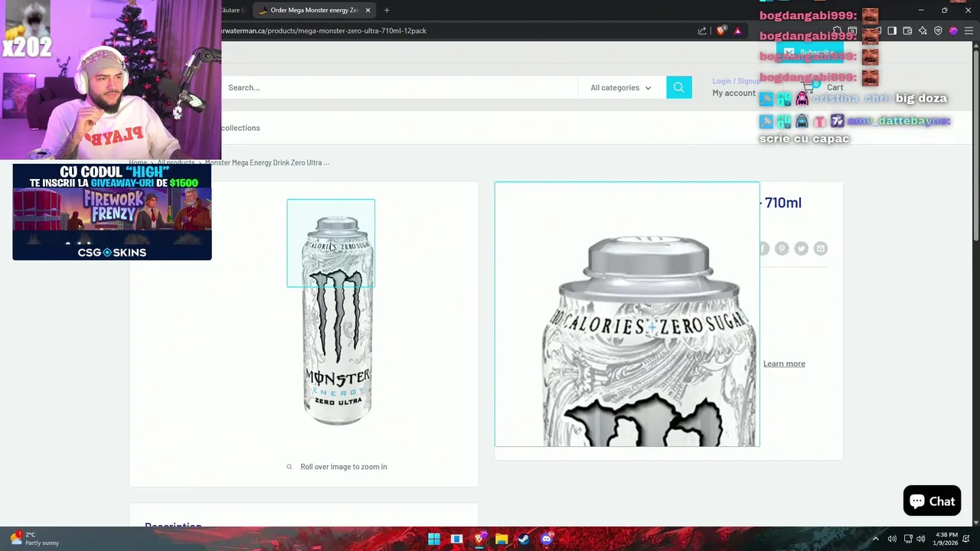Open the Brave Wallet icon
This screenshot has width=980, height=551.
(907, 31)
